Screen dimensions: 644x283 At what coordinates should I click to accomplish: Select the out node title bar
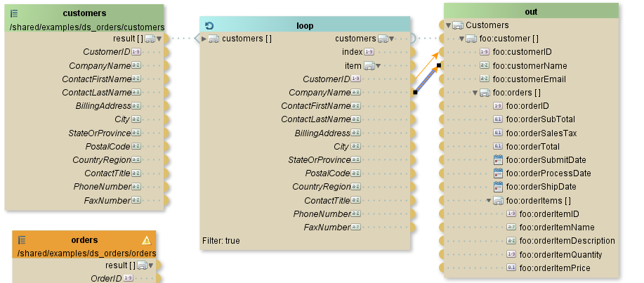pyautogui.click(x=531, y=11)
